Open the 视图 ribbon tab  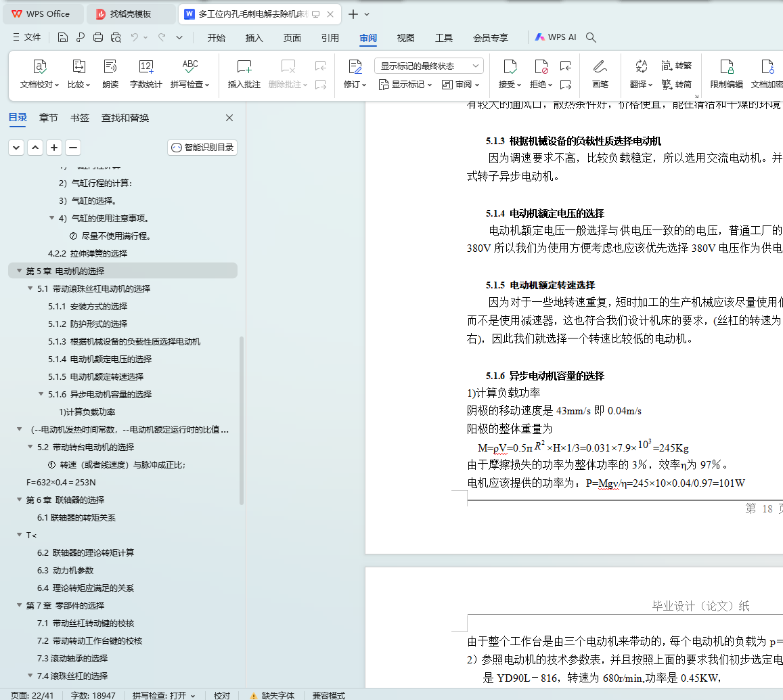405,37
